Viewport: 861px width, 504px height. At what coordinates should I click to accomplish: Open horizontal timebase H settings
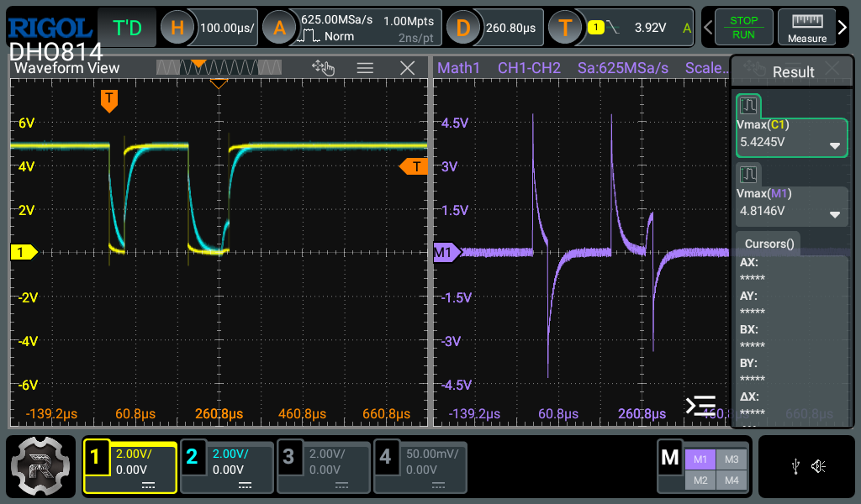[x=177, y=28]
